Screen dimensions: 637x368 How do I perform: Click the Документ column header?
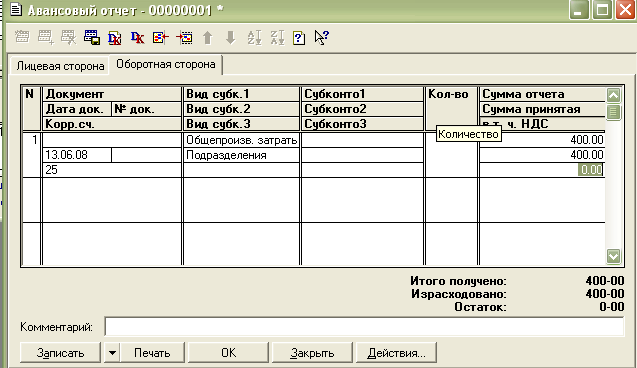(112, 94)
